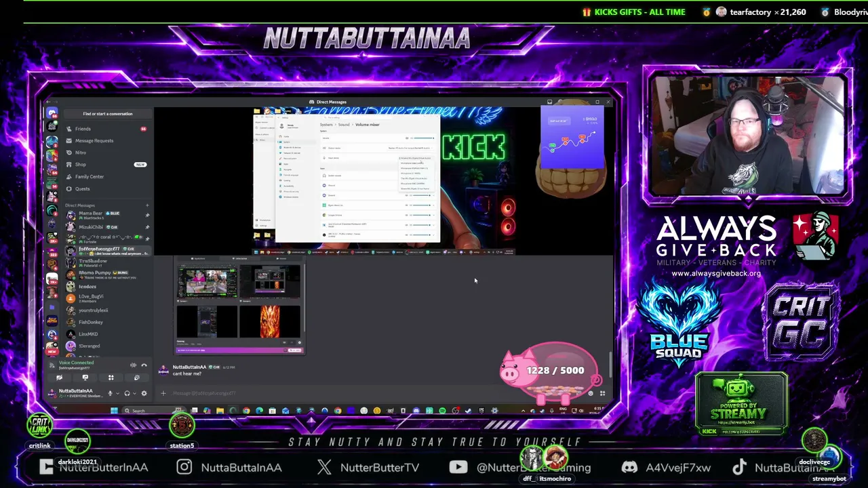
Task: Open Friends list in Discord
Action: coord(107,129)
